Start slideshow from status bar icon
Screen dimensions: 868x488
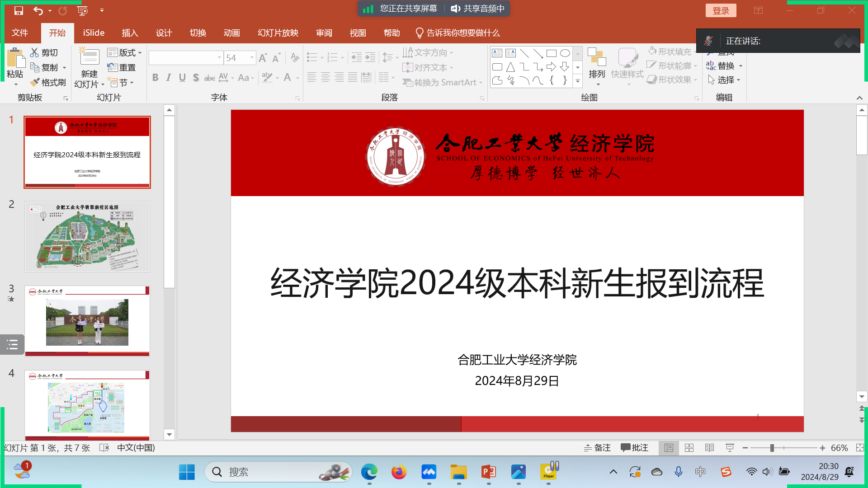click(730, 448)
